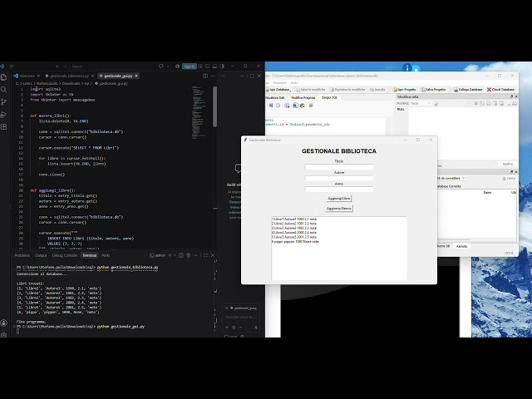Image resolution: width=532 pixels, height=399 pixels.
Task: Open the VS Code Search sidebar icon
Action: coord(3,90)
